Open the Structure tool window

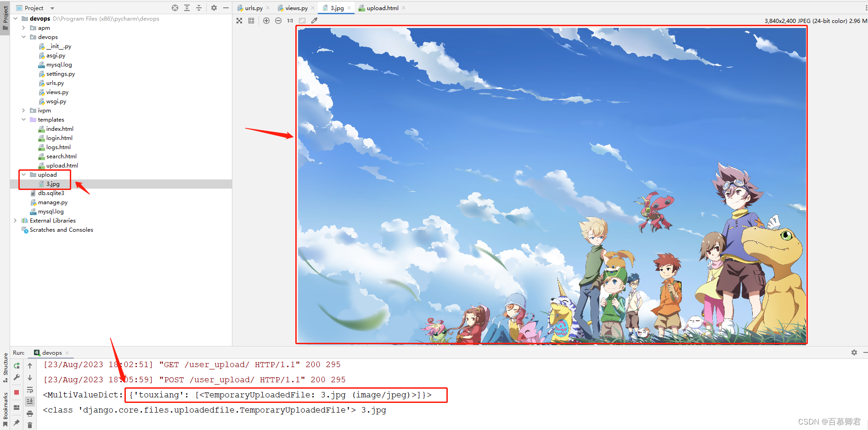click(x=5, y=368)
